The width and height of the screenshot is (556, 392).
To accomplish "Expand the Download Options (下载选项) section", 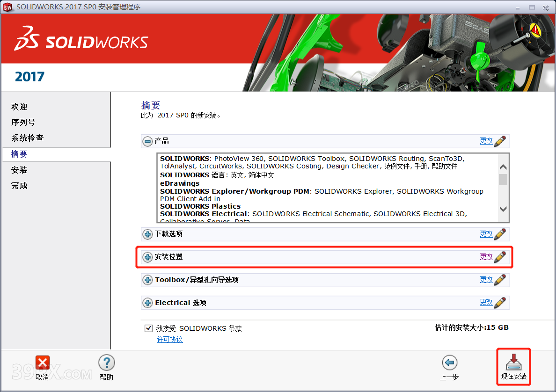I will pos(148,234).
